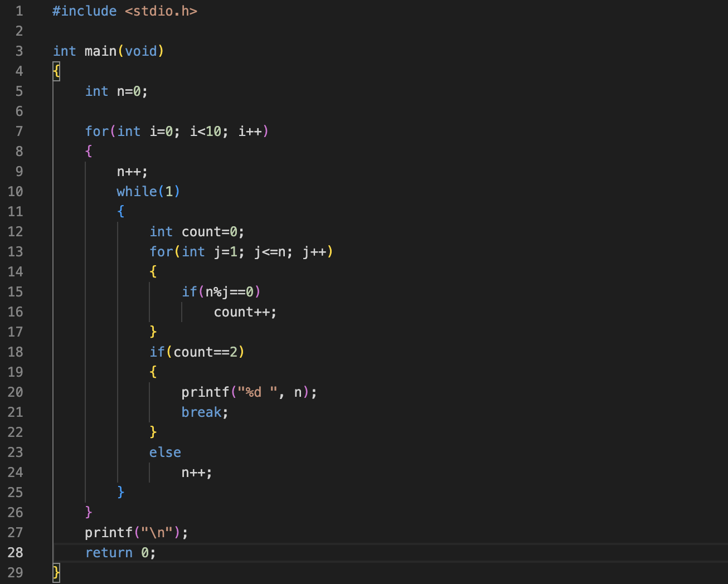Click the yellow opening brace on line 14
728x584 pixels.
coord(153,272)
